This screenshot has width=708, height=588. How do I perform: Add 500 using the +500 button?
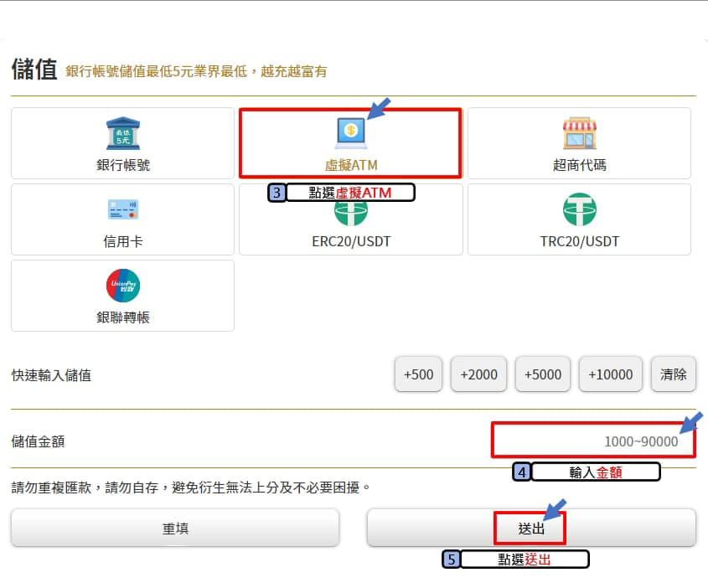click(418, 374)
